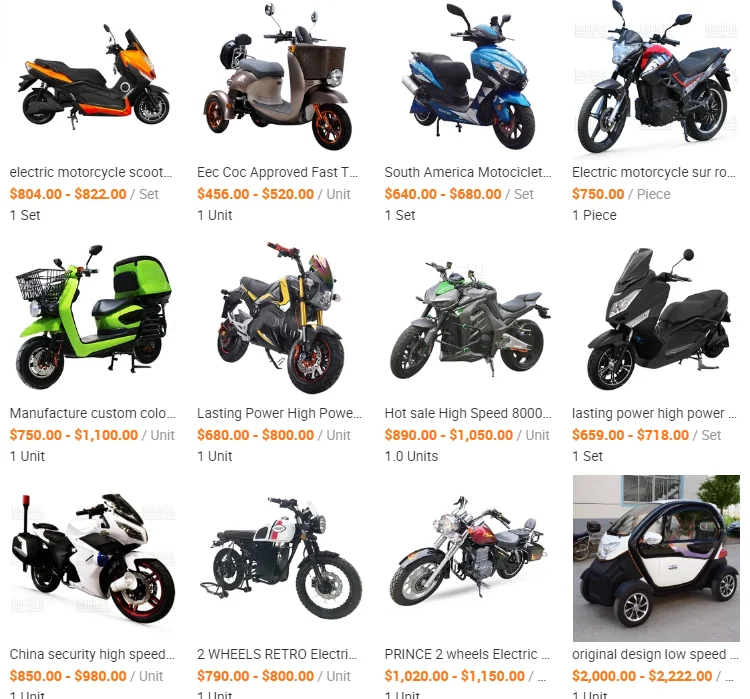Viewport: 750px width, 699px height.
Task: Open '2 WHEELS RETRO Electri...' product title
Action: tap(277, 655)
